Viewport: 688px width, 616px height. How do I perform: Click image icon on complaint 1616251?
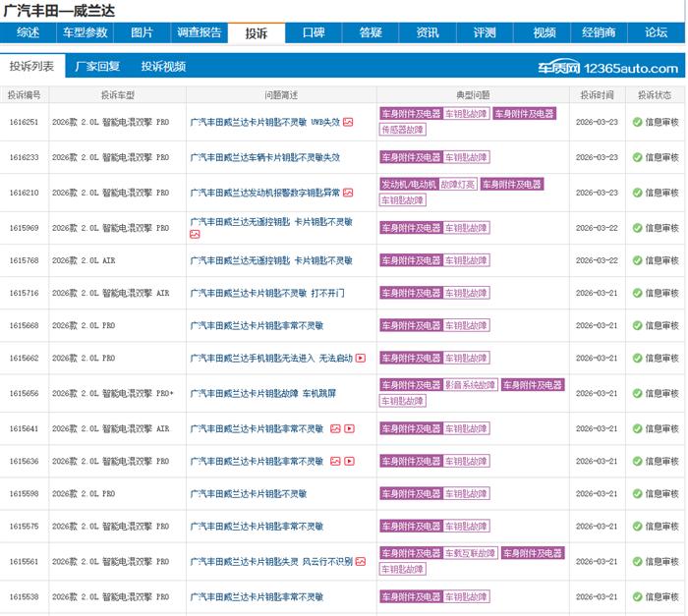348,123
